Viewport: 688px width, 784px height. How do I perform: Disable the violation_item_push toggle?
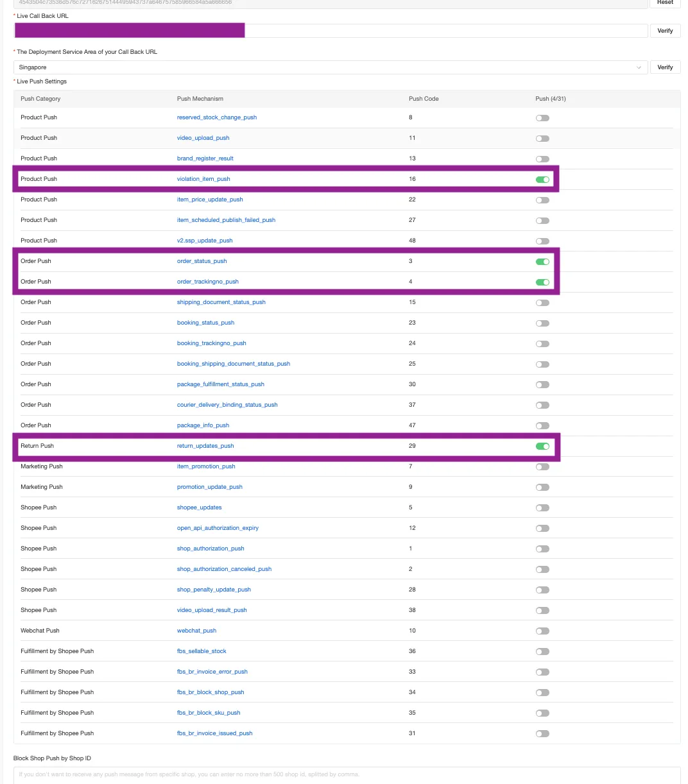pyautogui.click(x=542, y=180)
